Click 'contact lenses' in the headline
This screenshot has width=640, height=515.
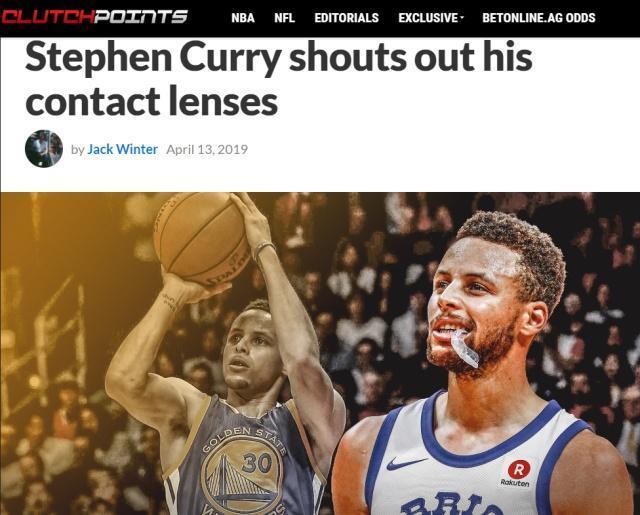(152, 101)
